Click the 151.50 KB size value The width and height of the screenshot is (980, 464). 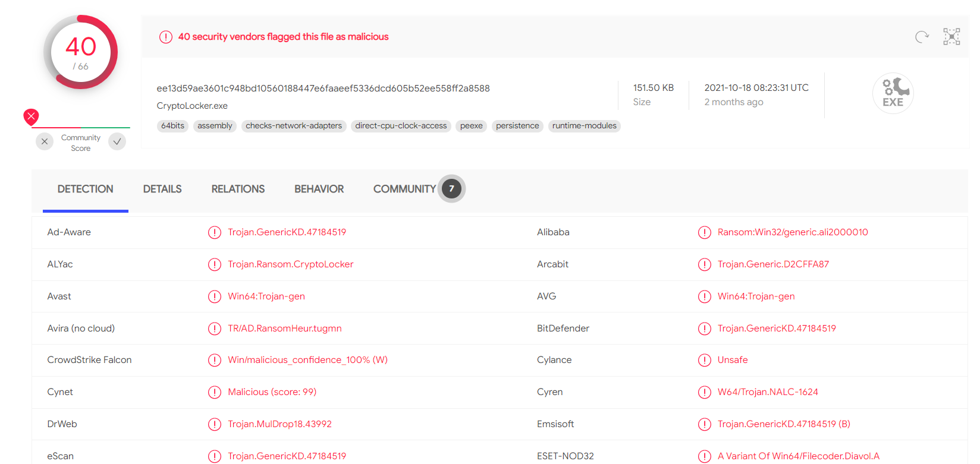click(x=654, y=88)
